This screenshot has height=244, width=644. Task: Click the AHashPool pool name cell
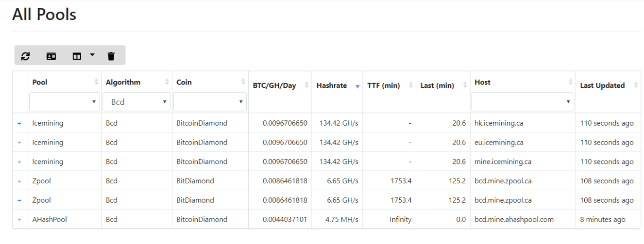(50, 219)
